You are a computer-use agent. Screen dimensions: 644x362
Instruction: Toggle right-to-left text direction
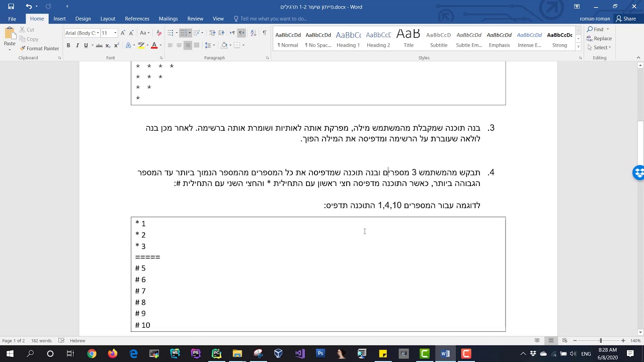pyautogui.click(x=241, y=33)
